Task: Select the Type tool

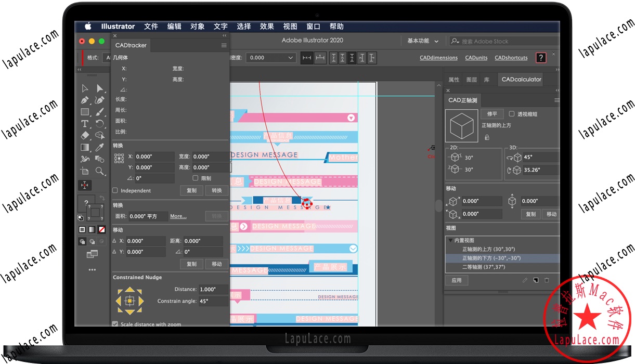Action: coord(85,124)
